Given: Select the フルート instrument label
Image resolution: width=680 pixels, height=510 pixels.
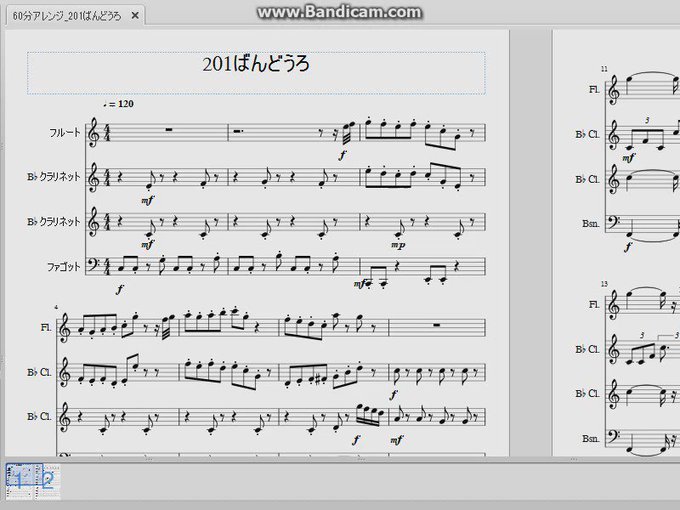Looking at the screenshot, I should (x=65, y=133).
